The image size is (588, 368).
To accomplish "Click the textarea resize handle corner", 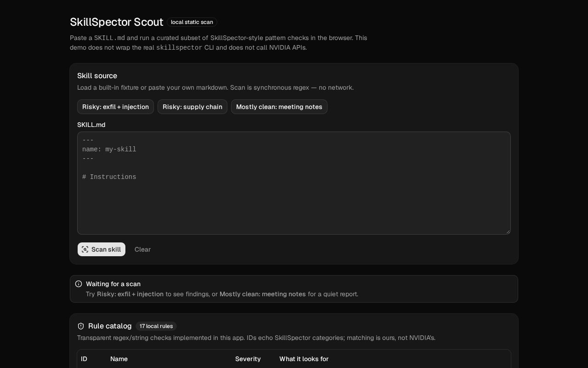I will coord(508,231).
